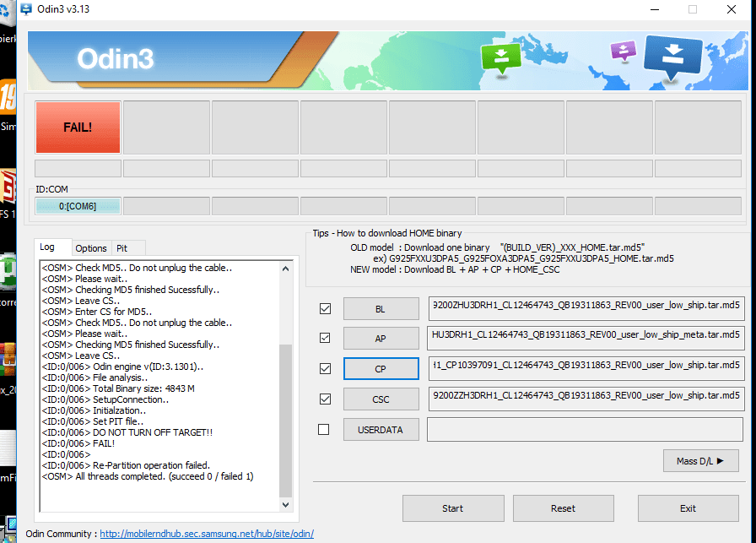The width and height of the screenshot is (756, 543).
Task: Click the Odin3 app icon in title bar
Action: [x=26, y=9]
